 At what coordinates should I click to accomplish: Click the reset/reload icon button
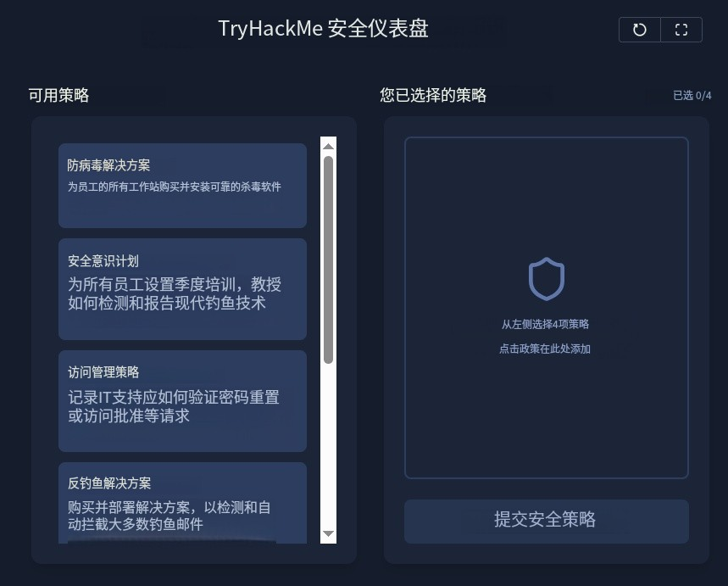click(x=639, y=30)
